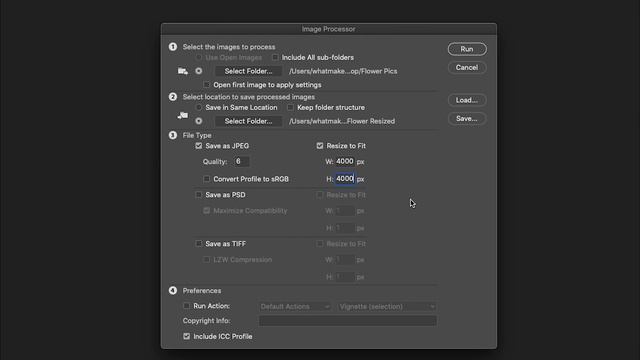Click Select Folder for save location

click(x=248, y=121)
